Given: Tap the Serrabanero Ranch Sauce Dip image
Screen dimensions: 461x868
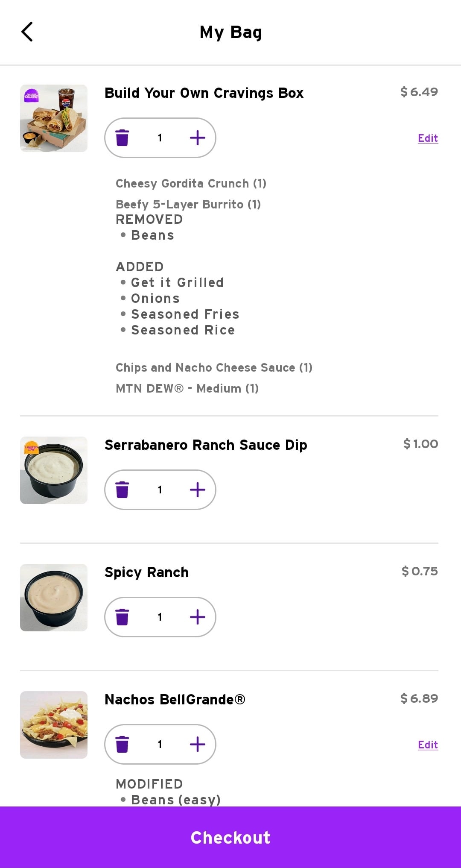Looking at the screenshot, I should click(54, 470).
